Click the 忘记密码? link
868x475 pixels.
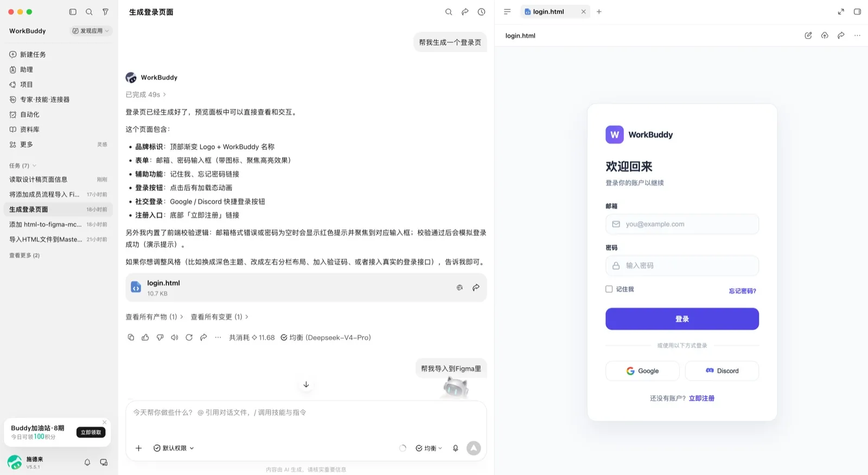click(743, 291)
